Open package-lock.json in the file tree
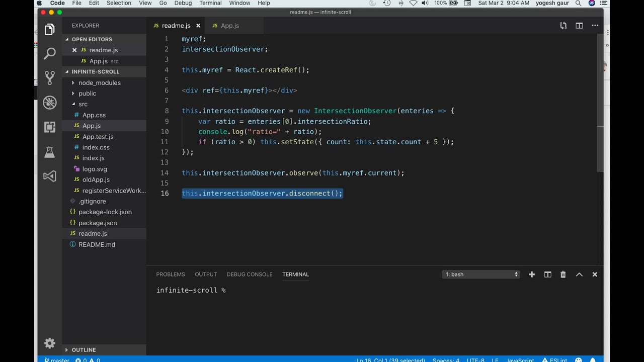The width and height of the screenshot is (644, 362). click(x=104, y=212)
